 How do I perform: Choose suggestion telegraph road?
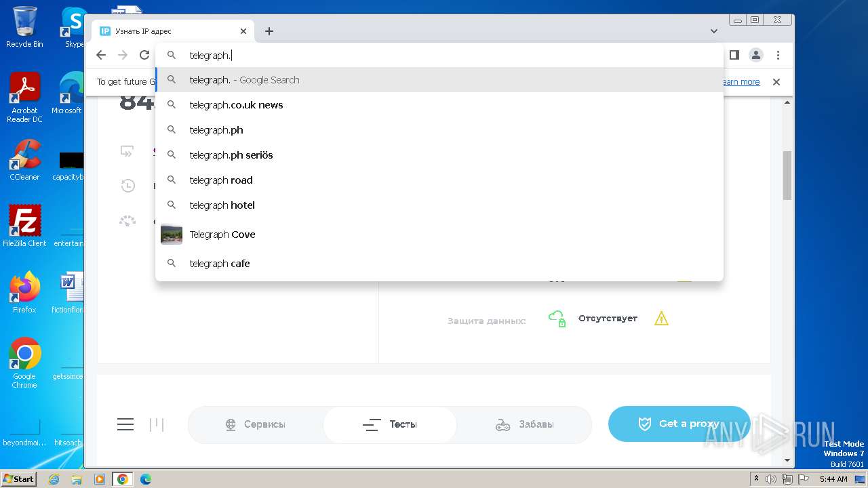tap(439, 180)
